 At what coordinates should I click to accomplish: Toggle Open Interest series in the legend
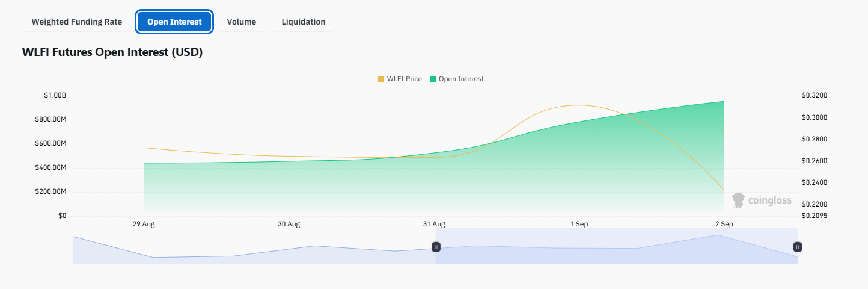pos(457,79)
